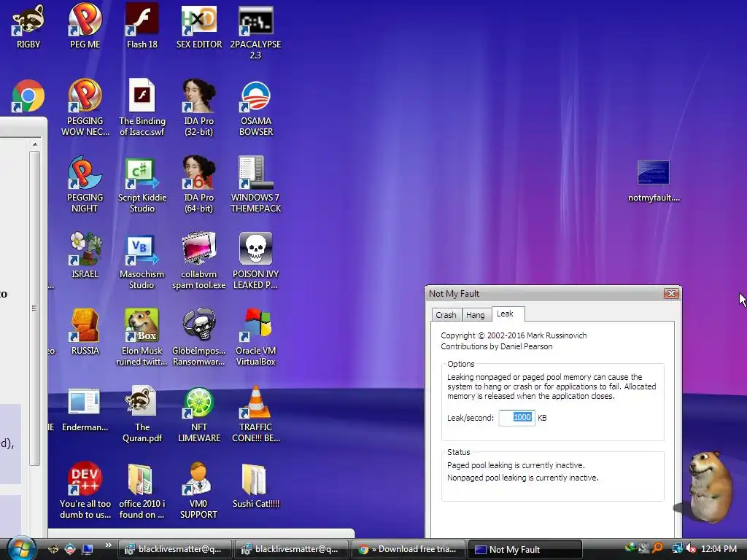This screenshot has height=560, width=747.
Task: Open the RIGBY raccoon desktop shortcut
Action: tap(28, 26)
